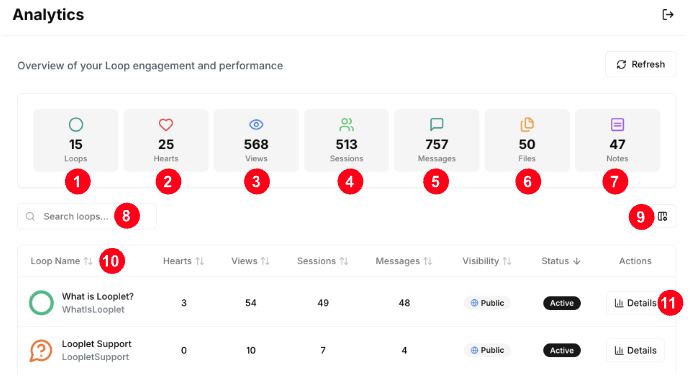Click the logout icon beside Analytics title
This screenshot has height=382, width=690.
click(668, 15)
